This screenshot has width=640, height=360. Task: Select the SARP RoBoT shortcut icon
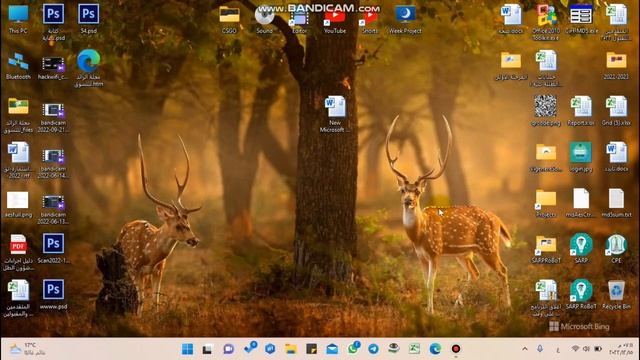click(x=581, y=294)
